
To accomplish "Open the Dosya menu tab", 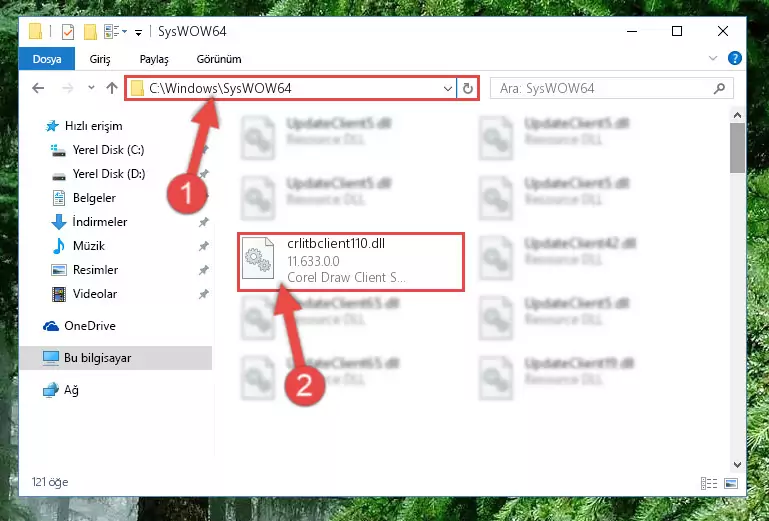I will [x=47, y=59].
